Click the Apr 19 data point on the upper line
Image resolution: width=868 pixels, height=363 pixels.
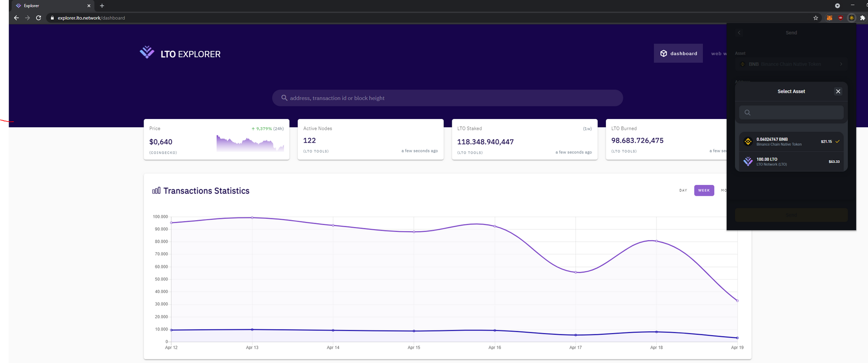[x=737, y=300]
